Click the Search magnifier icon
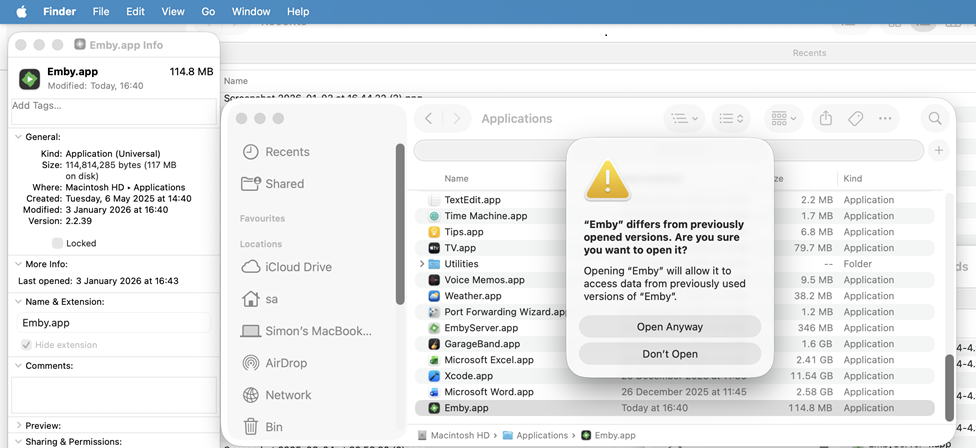 tap(935, 118)
